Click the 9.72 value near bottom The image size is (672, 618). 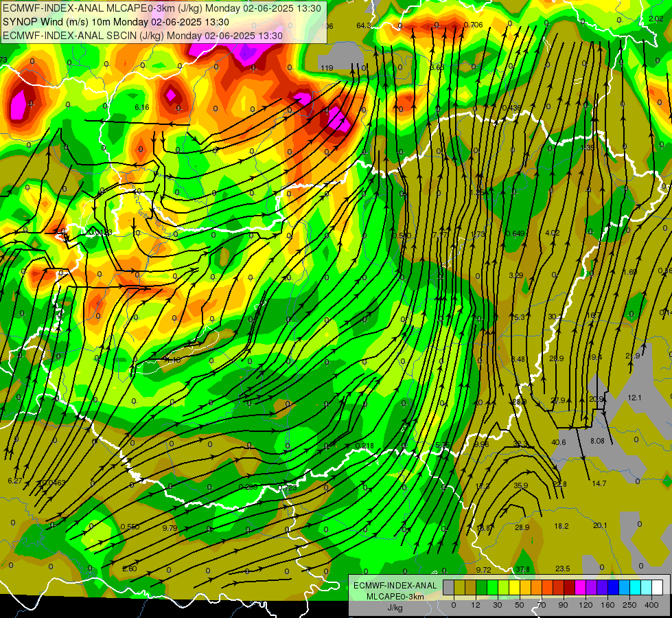click(x=483, y=569)
